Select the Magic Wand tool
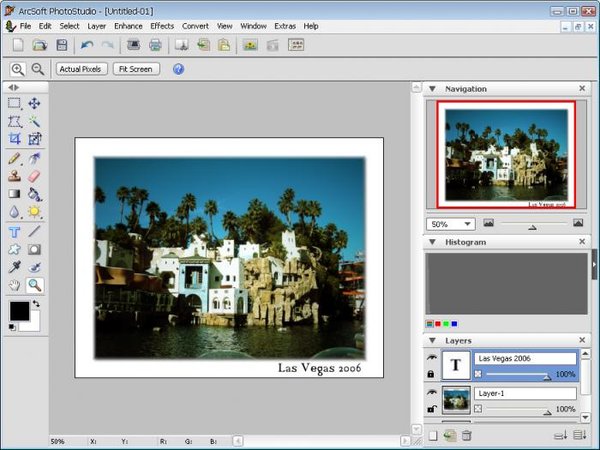 point(34,121)
